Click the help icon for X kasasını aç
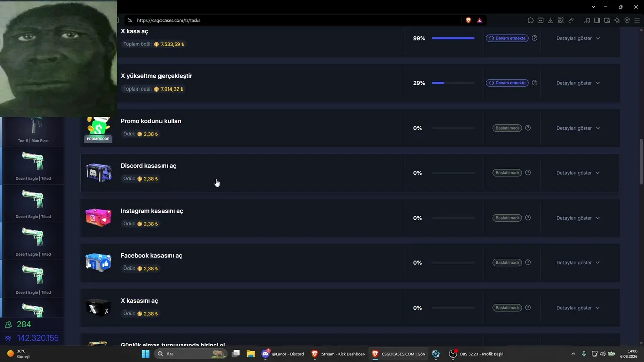Screen dimensions: 644x362 point(528,308)
